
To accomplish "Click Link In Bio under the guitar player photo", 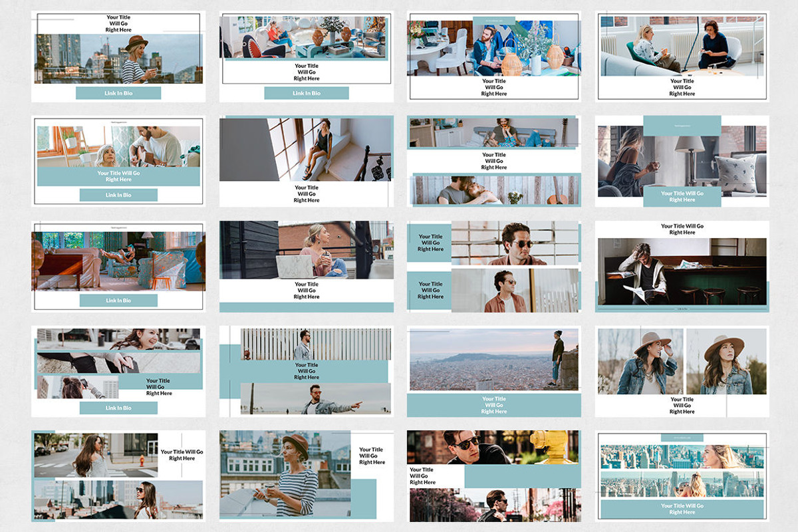I will [x=118, y=195].
